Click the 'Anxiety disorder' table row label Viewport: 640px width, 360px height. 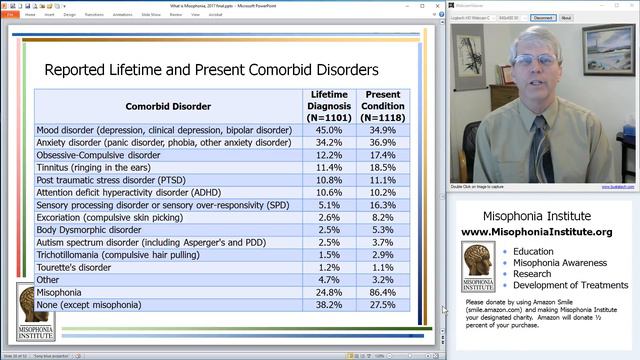click(x=164, y=143)
